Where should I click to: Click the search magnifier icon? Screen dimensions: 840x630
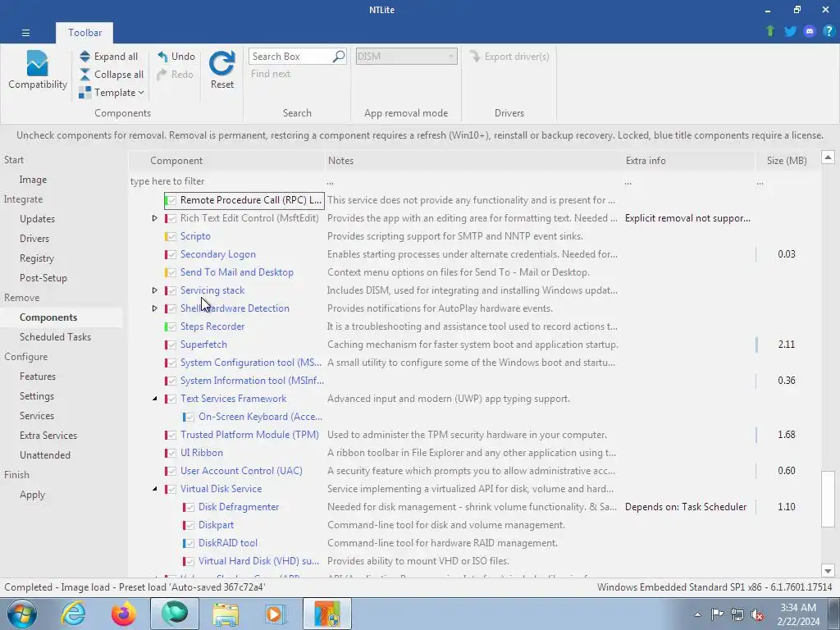coord(339,57)
